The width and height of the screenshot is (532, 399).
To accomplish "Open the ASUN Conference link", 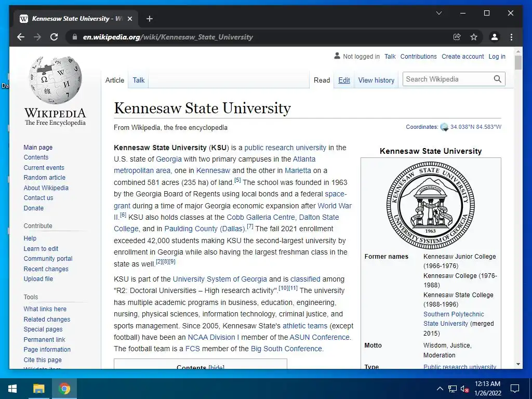I will 320,337.
